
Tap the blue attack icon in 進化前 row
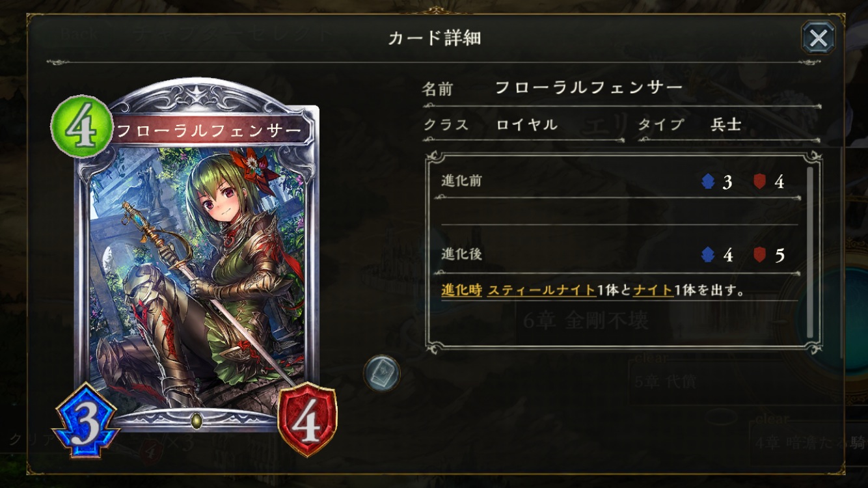click(x=708, y=182)
